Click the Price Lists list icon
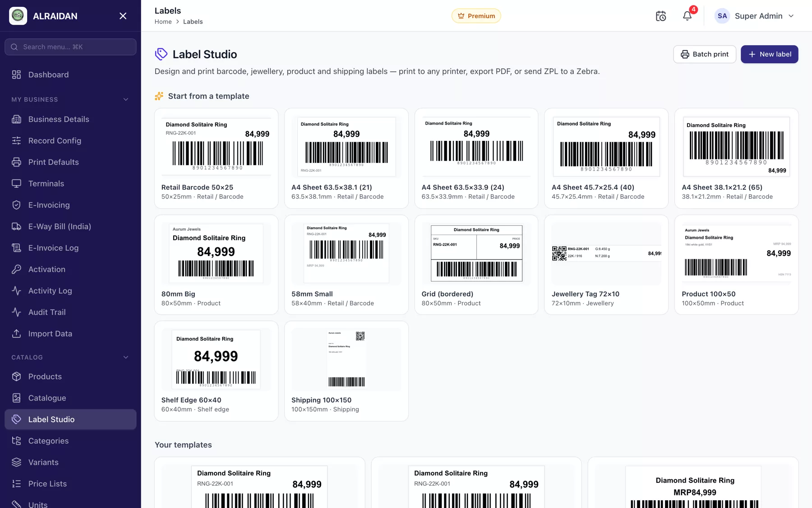812x508 pixels. (x=16, y=484)
